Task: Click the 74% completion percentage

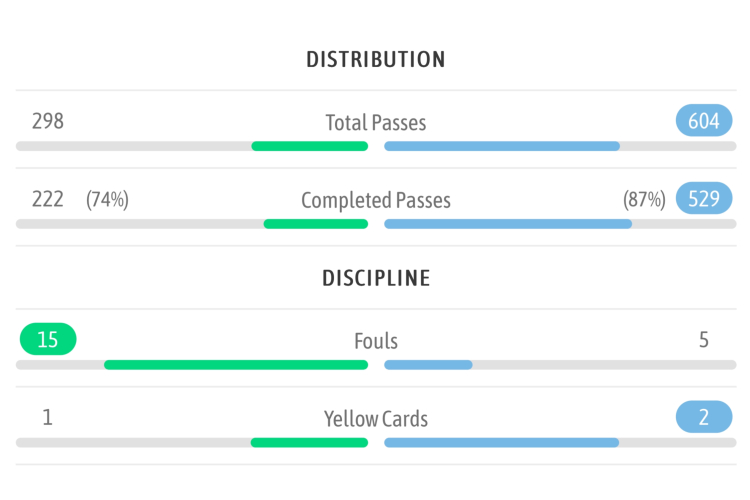Action: (x=107, y=200)
